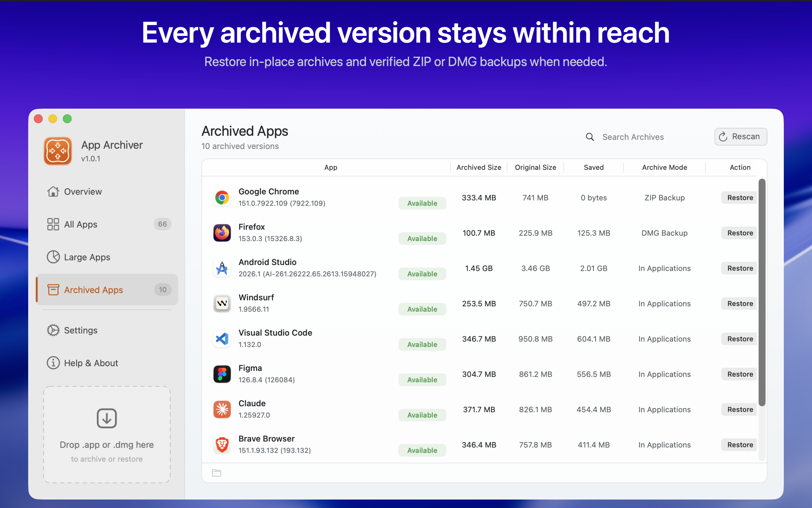This screenshot has width=812, height=508.
Task: Sort by Archive Mode column header
Action: (x=664, y=167)
